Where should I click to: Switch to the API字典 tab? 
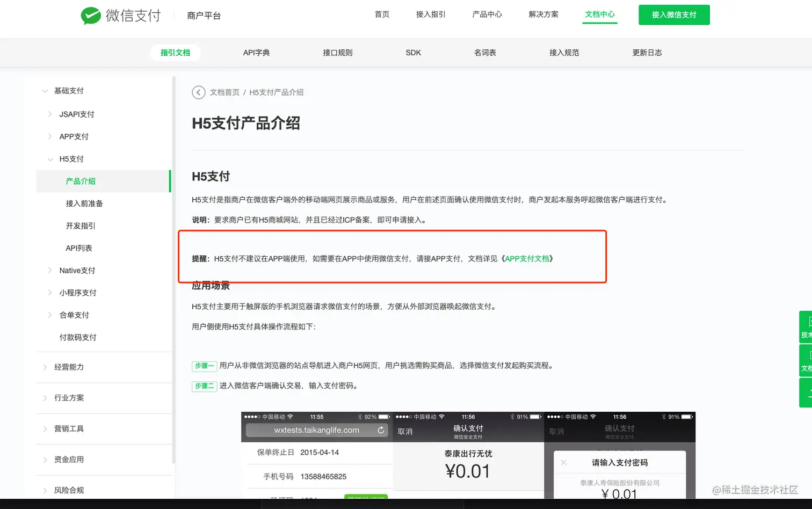click(x=256, y=53)
